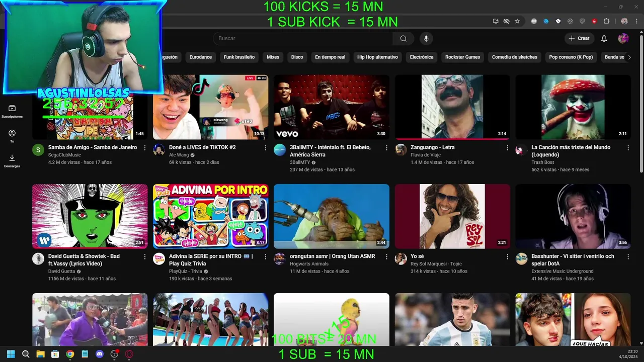Open options for orangutan asmr video
The height and width of the screenshot is (362, 644).
pyautogui.click(x=386, y=257)
